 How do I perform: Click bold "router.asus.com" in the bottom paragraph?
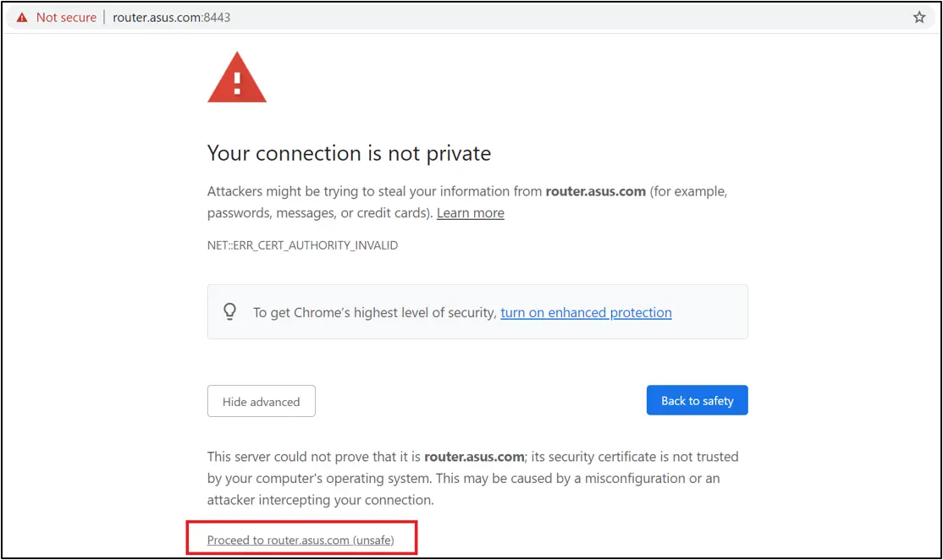(x=474, y=457)
